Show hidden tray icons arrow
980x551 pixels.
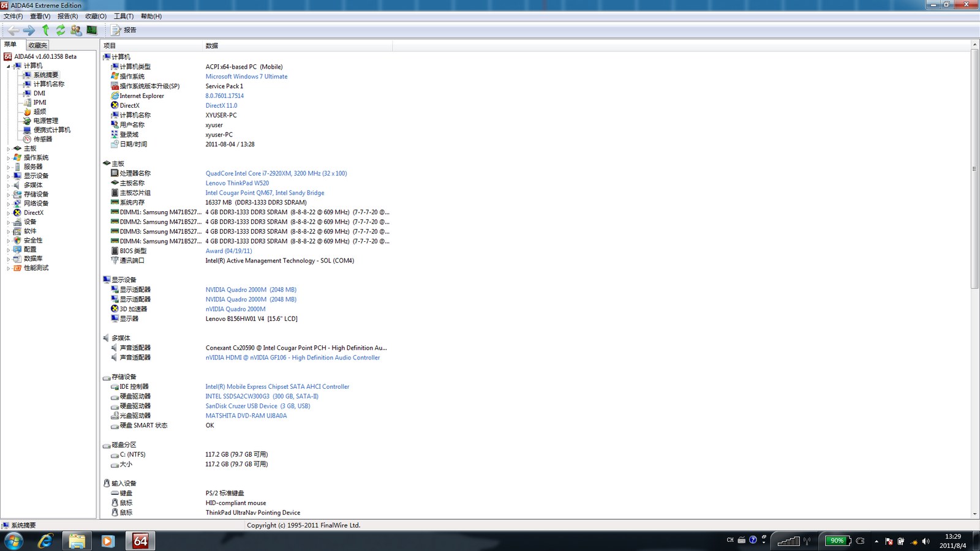tap(876, 541)
